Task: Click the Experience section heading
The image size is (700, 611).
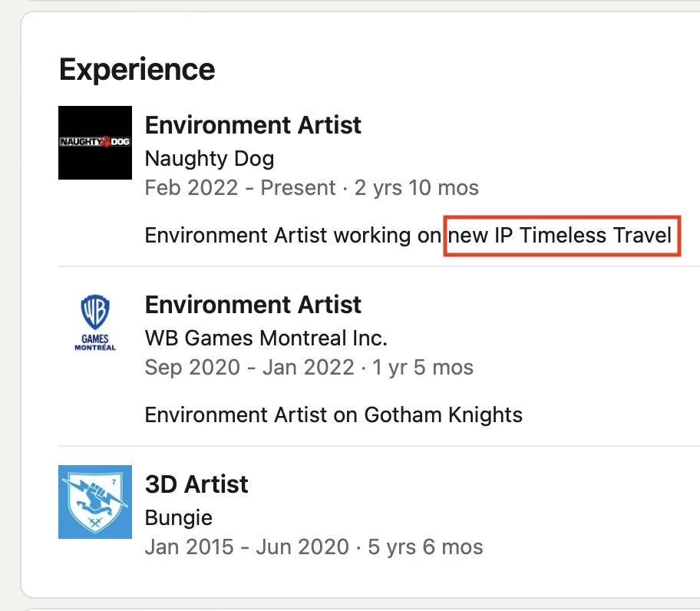Action: pyautogui.click(x=137, y=70)
